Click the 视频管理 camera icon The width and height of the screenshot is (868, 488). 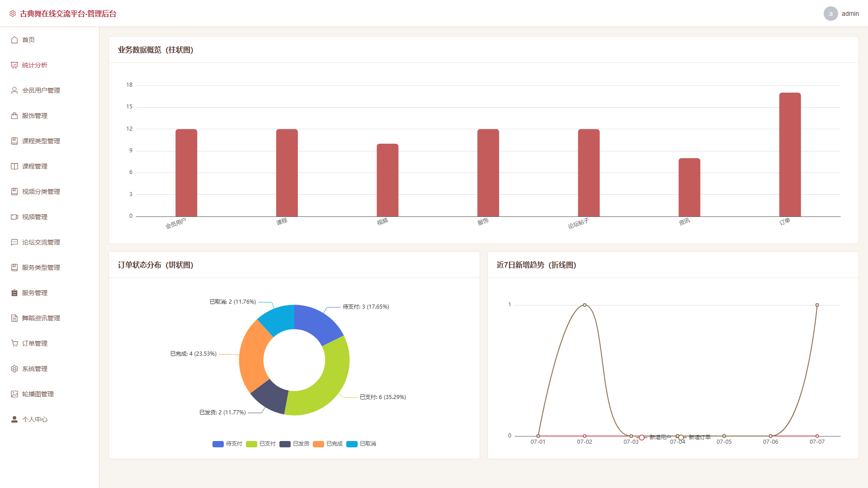pyautogui.click(x=14, y=217)
